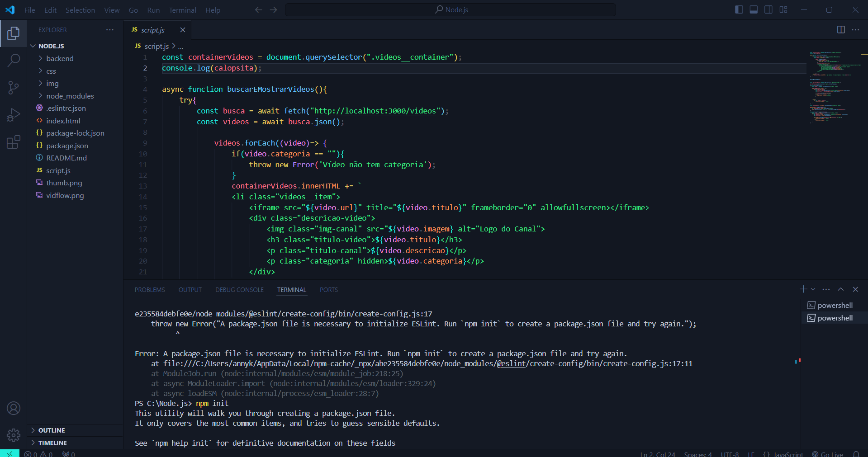Create a new terminal with plus icon

point(803,289)
